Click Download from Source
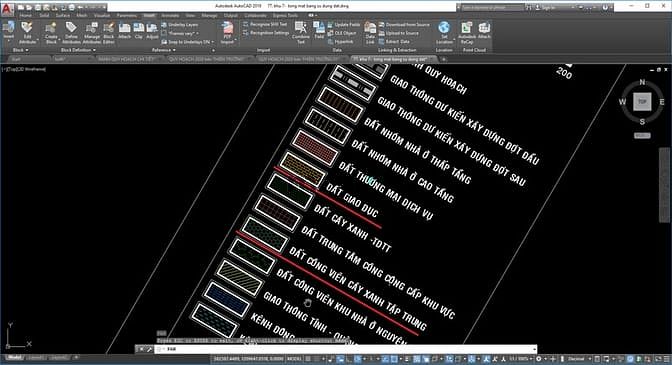Viewport: 672px width, 365px height. (404, 25)
